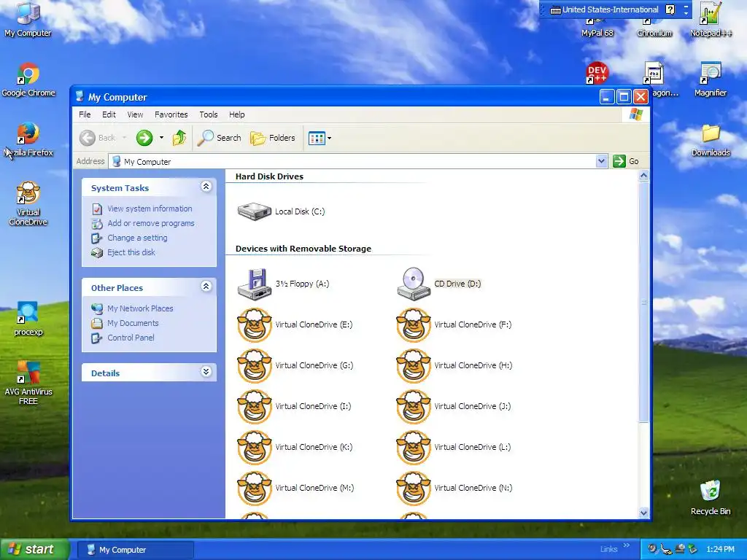Click Add or remove programs link

[151, 223]
